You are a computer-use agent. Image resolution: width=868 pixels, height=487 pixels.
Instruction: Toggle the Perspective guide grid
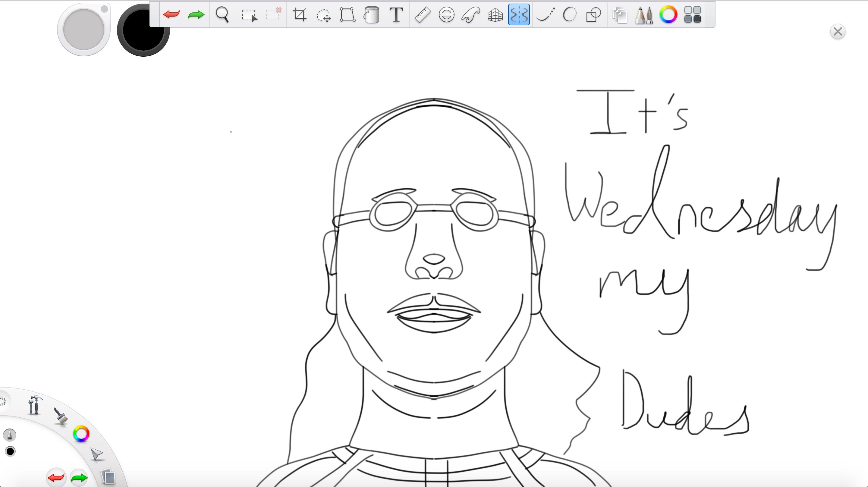495,15
